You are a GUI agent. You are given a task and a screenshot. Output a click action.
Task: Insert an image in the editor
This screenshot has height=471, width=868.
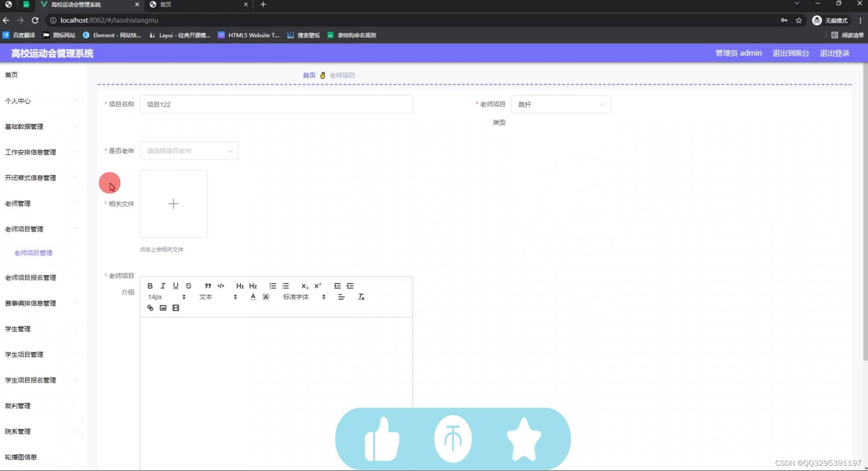pyautogui.click(x=163, y=308)
